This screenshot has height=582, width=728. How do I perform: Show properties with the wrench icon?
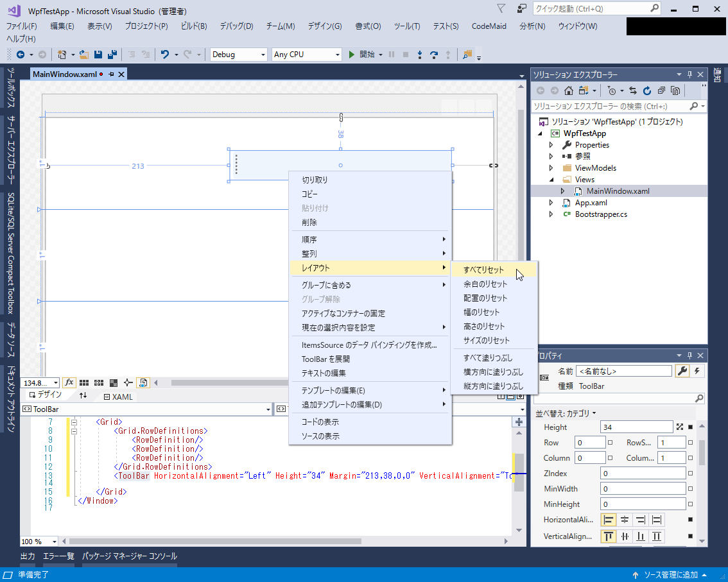tap(682, 371)
